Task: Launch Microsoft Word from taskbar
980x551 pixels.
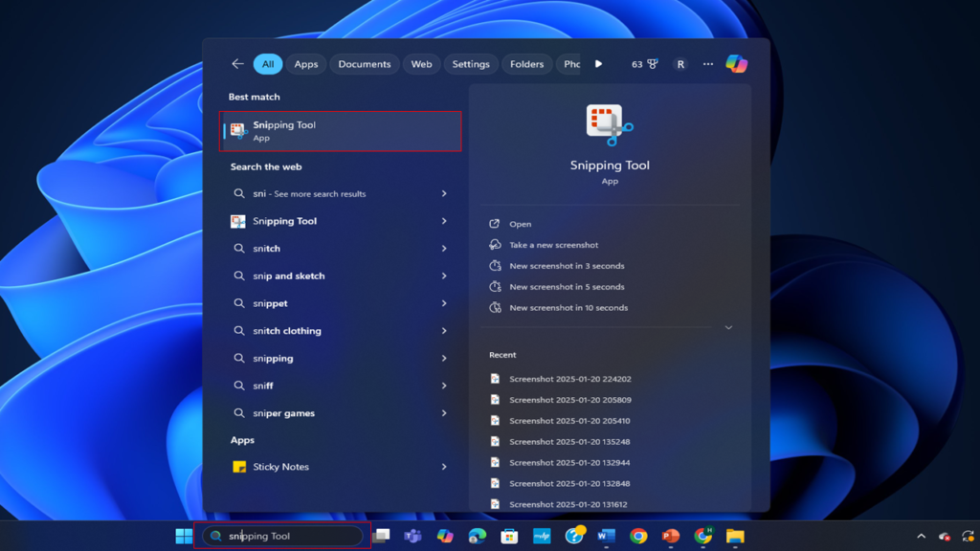Action: click(606, 536)
